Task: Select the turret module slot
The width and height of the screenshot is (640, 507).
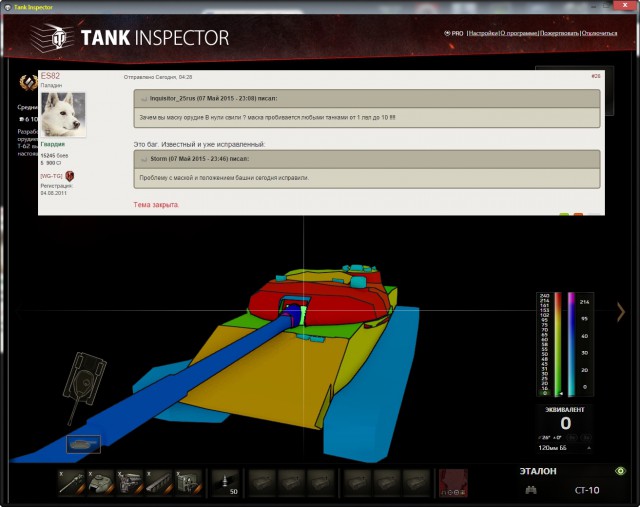Action: point(100,483)
